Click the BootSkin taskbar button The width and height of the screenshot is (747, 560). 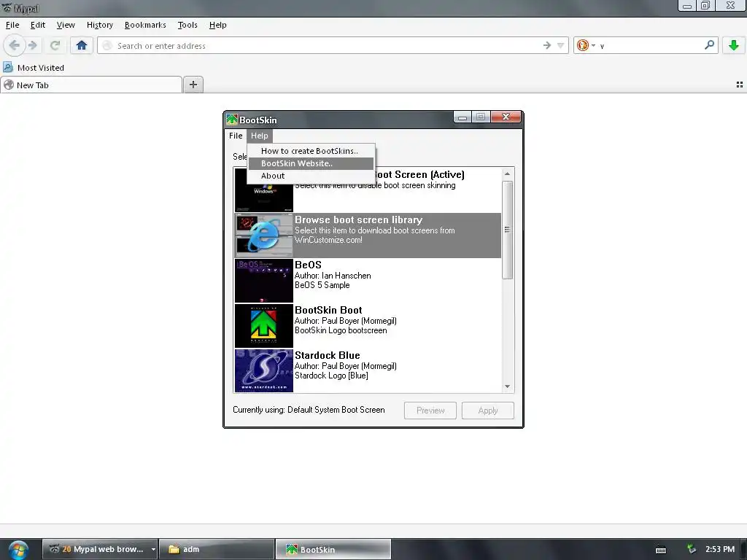coord(333,549)
